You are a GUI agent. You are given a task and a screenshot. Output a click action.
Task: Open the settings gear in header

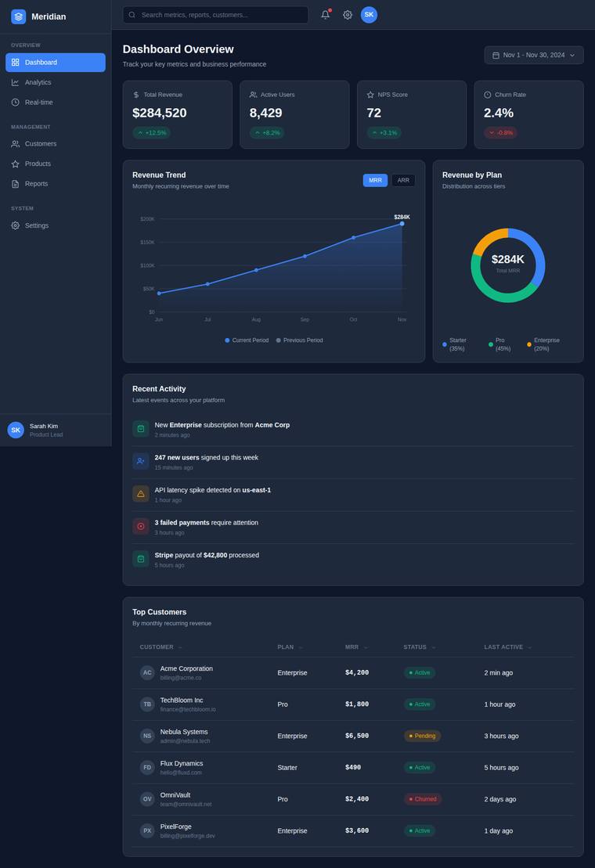pos(348,15)
